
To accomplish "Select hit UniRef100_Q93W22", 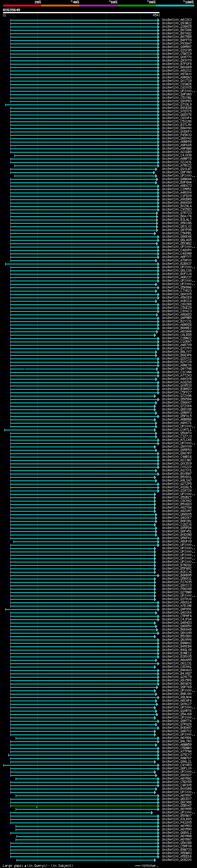I will click(x=177, y=23).
